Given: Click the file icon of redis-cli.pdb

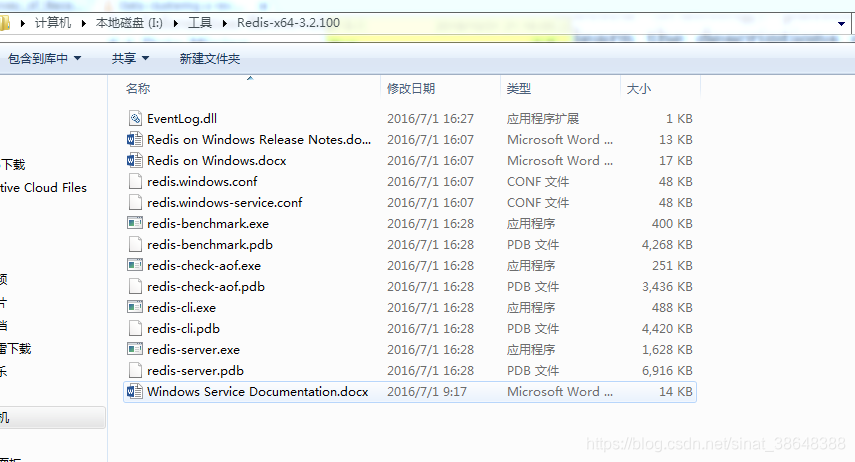Looking at the screenshot, I should click(x=135, y=328).
